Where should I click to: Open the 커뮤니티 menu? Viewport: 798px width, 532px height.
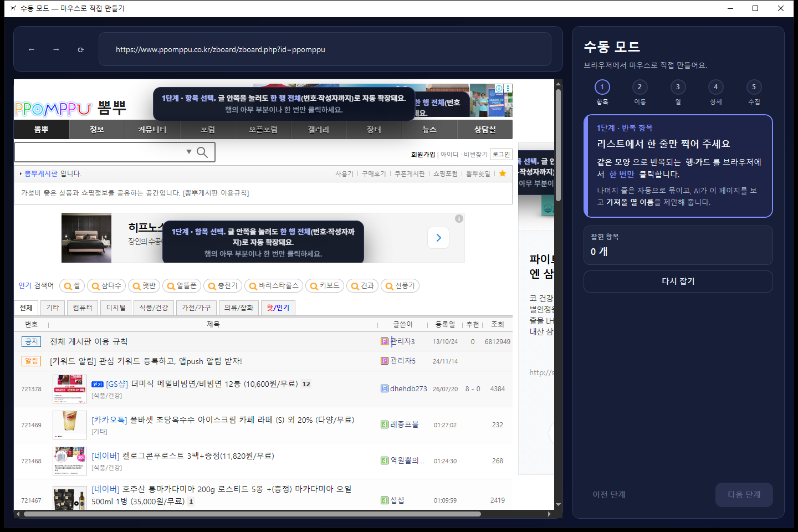coord(152,130)
